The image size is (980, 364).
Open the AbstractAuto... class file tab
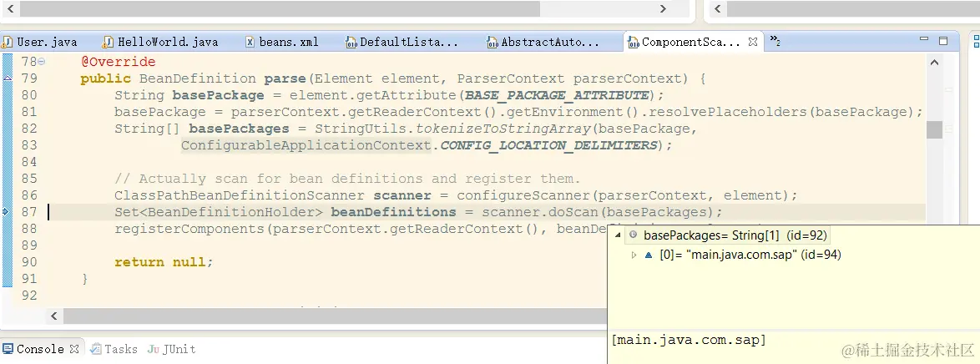(x=543, y=43)
